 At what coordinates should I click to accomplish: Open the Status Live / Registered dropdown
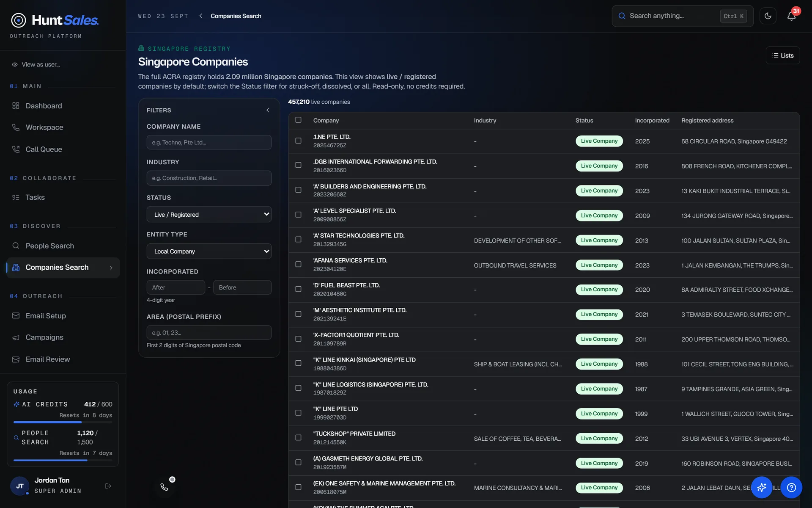point(209,214)
